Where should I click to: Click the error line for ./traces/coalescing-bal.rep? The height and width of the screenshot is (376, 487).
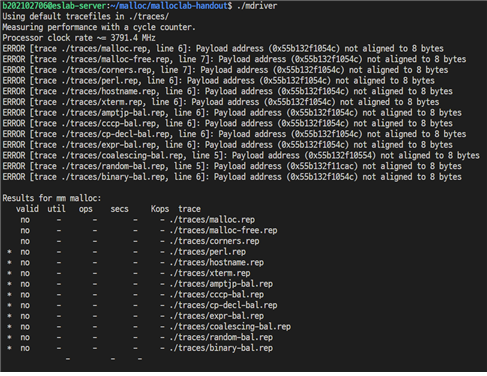click(241, 155)
